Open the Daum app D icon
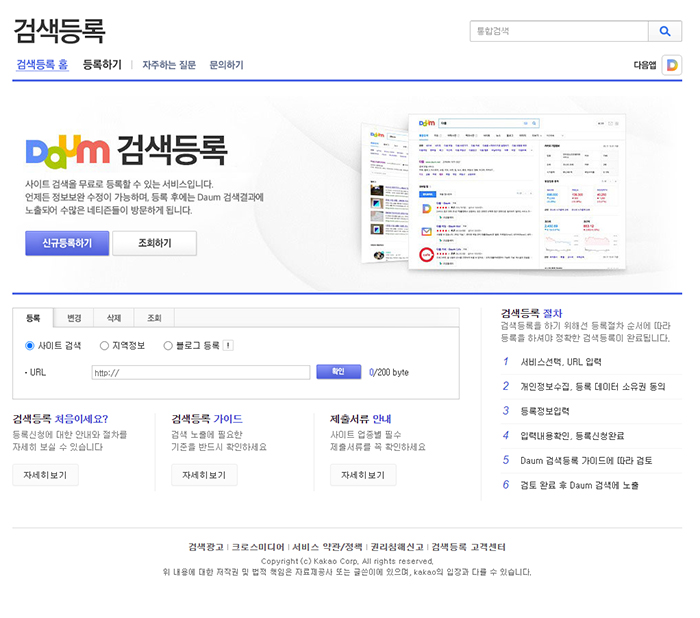The image size is (700, 618). [x=671, y=65]
